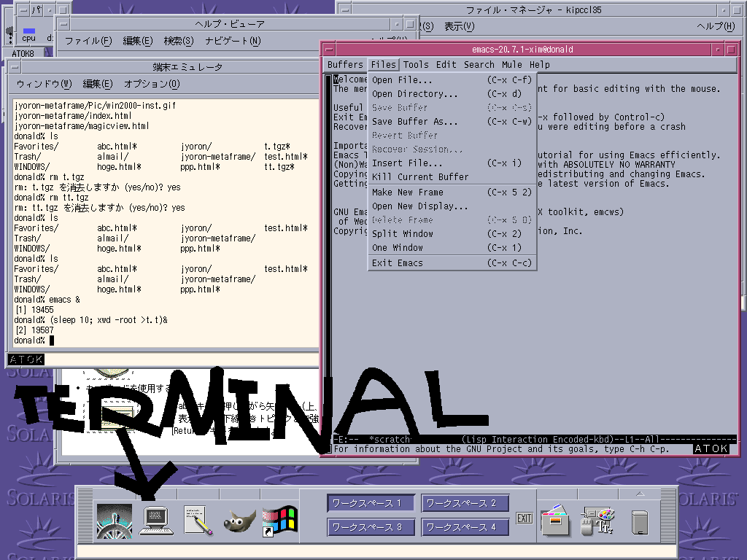This screenshot has height=560, width=747.
Task: Choose Make New Frame
Action: [x=452, y=192]
